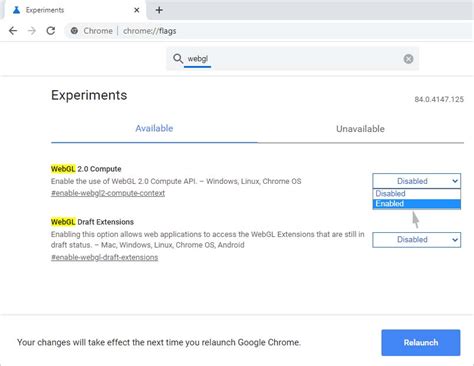Click the forward navigation arrow
Screen dimensions: 474x366
(x=32, y=31)
